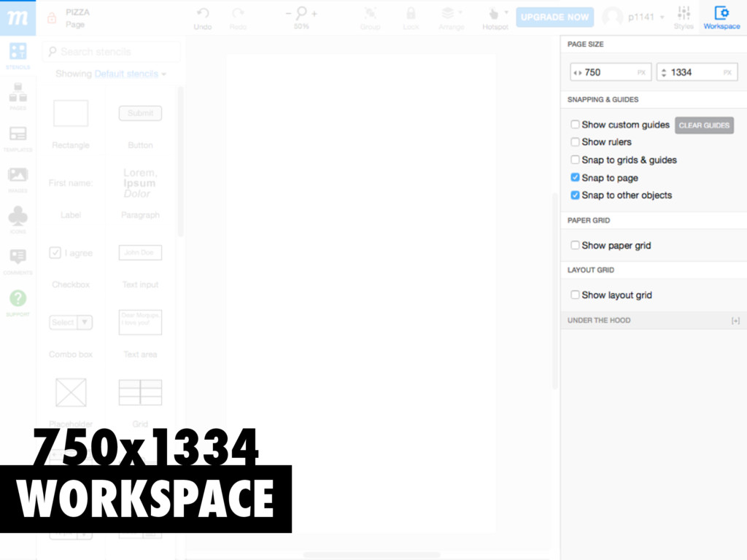747x560 pixels.
Task: Disable Snap to other objects checkbox
Action: (575, 195)
